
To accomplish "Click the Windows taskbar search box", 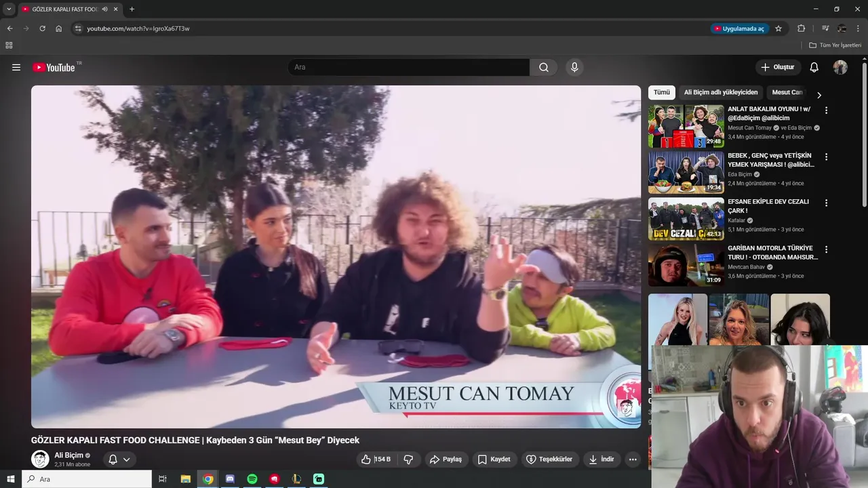I will [87, 479].
